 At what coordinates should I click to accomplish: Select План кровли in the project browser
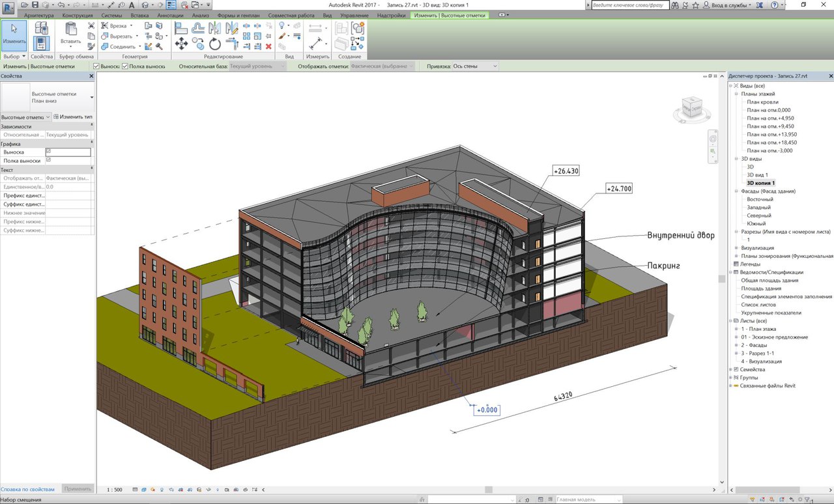(762, 102)
